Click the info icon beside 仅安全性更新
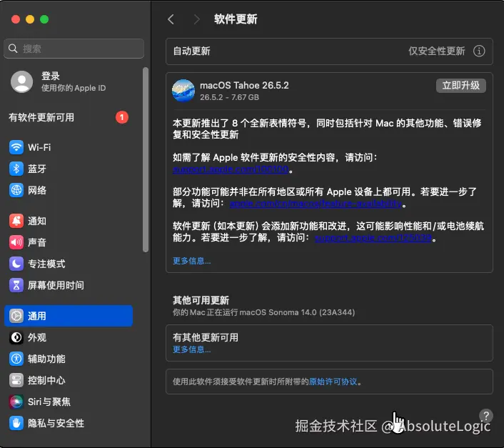The height and width of the screenshot is (448, 504). click(479, 51)
